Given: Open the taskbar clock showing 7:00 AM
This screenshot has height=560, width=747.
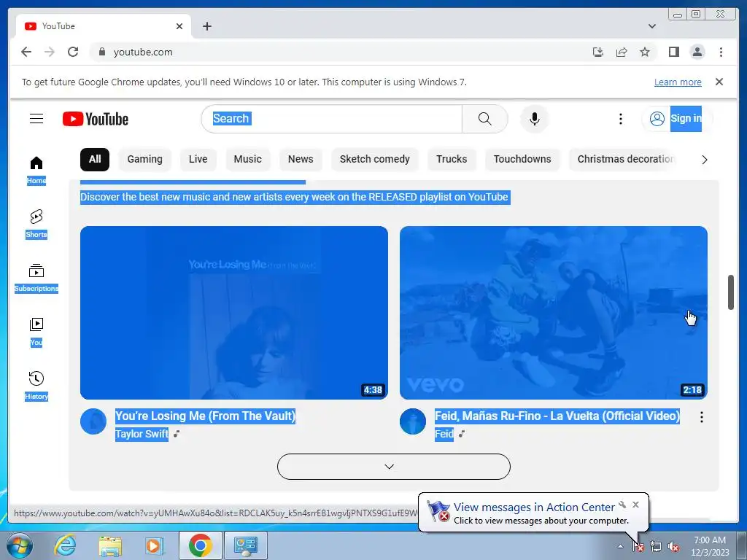Looking at the screenshot, I should (x=710, y=546).
